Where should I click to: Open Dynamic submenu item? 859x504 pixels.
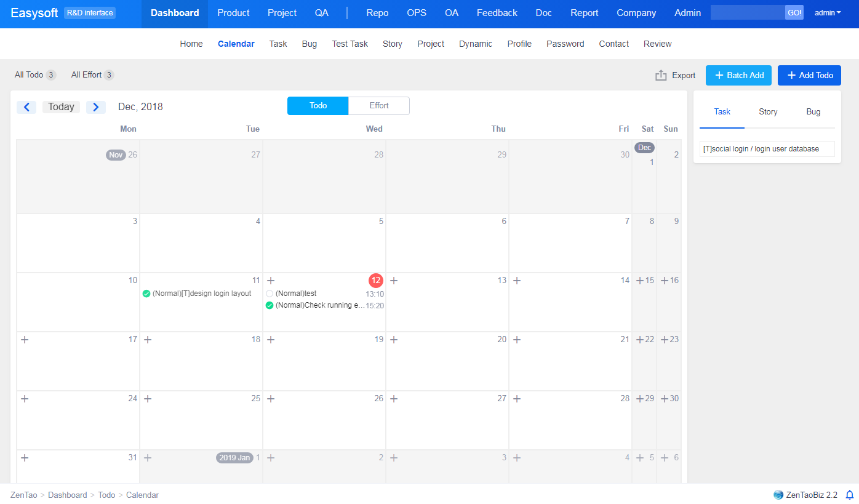pos(476,44)
